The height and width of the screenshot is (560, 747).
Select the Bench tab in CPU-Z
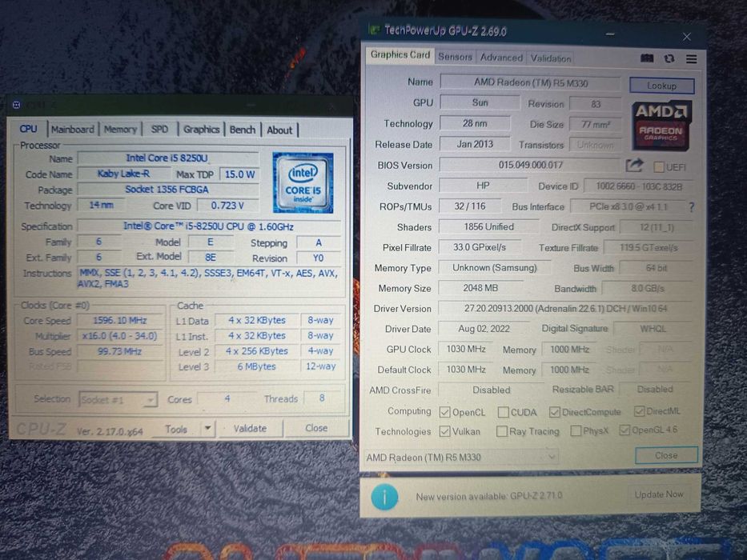[243, 130]
